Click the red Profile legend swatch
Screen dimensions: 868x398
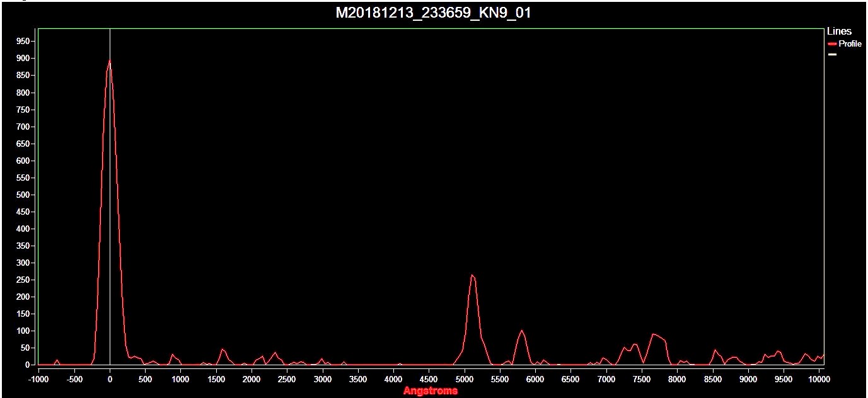coord(832,44)
